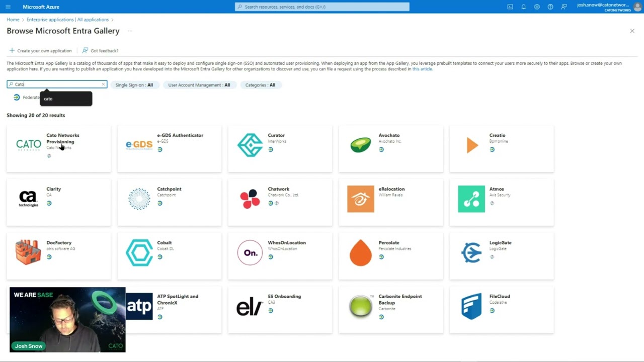Click the SSO badge icon under Curator
Viewport: 644px width, 362px height.
tap(271, 149)
